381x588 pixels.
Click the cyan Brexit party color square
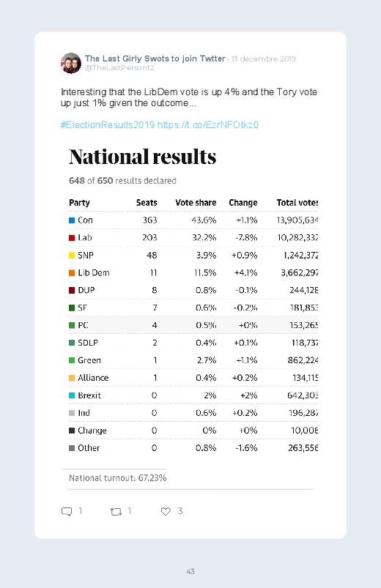point(72,395)
